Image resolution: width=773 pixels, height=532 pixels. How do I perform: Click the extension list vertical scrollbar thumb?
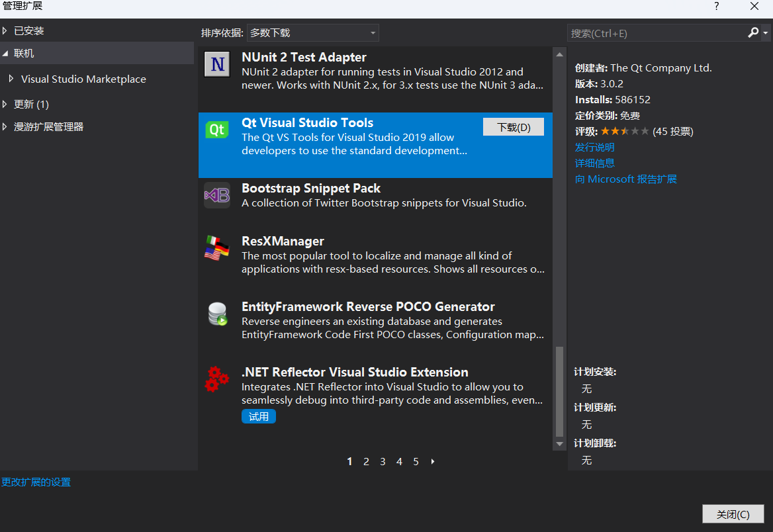tap(559, 392)
